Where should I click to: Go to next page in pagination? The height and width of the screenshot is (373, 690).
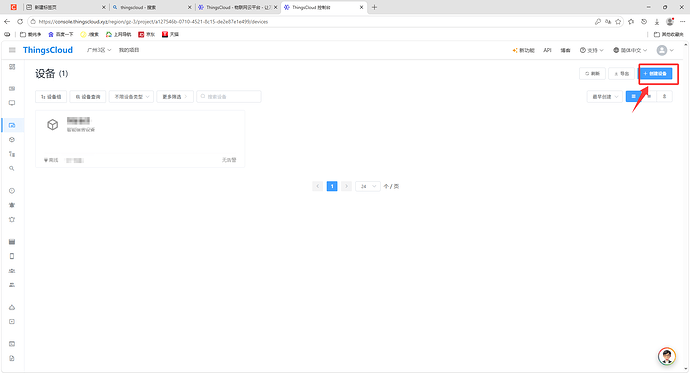(x=347, y=186)
